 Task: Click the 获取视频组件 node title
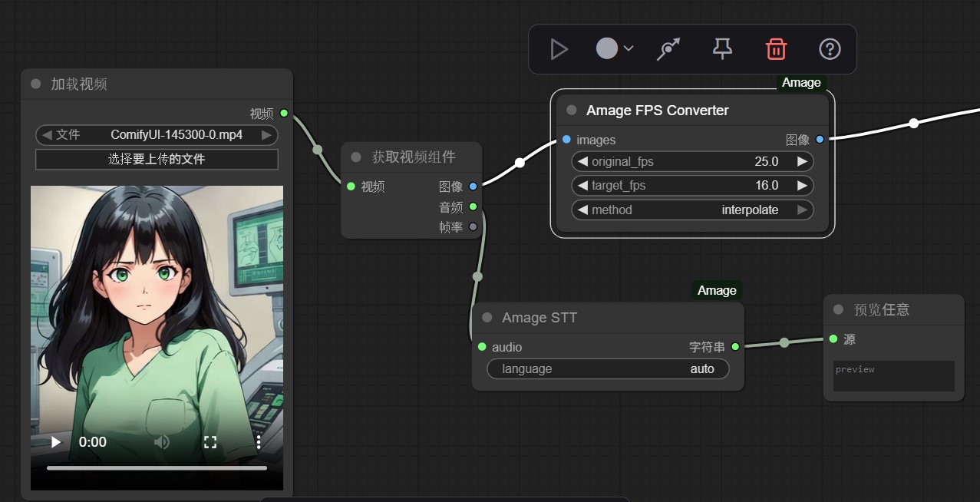(414, 157)
